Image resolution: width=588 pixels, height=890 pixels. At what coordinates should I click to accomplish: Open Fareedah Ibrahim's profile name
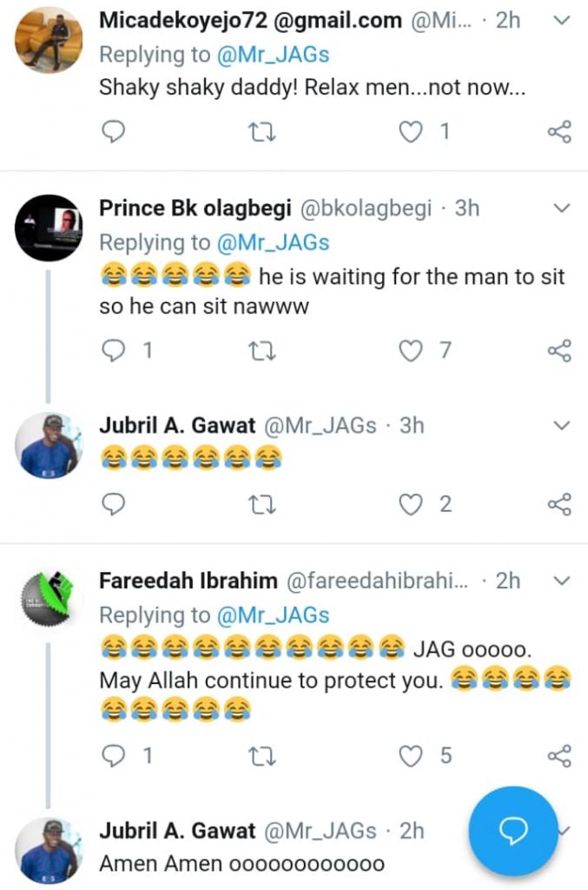[188, 580]
